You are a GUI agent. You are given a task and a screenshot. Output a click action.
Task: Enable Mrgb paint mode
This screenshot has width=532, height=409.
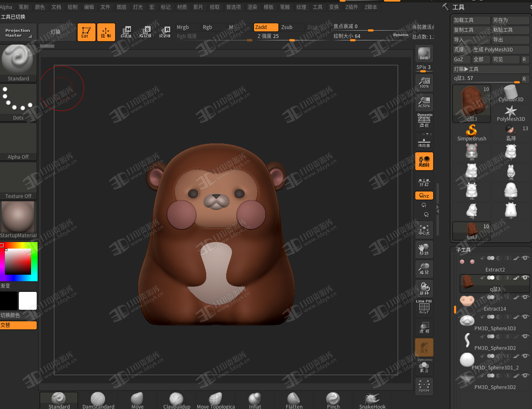tap(187, 27)
